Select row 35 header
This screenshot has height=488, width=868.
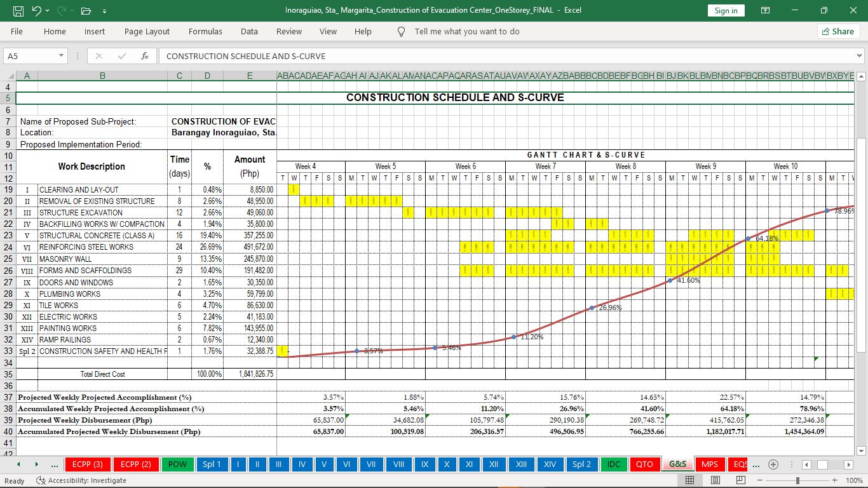[x=8, y=374]
